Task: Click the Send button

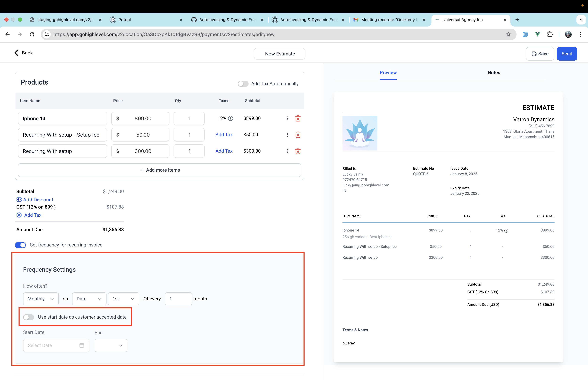Action: [567, 54]
